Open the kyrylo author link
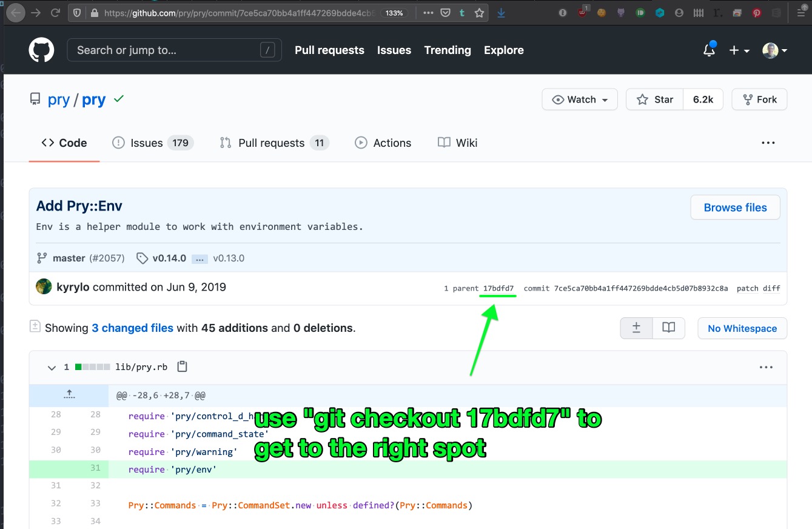The width and height of the screenshot is (812, 529). click(x=73, y=287)
